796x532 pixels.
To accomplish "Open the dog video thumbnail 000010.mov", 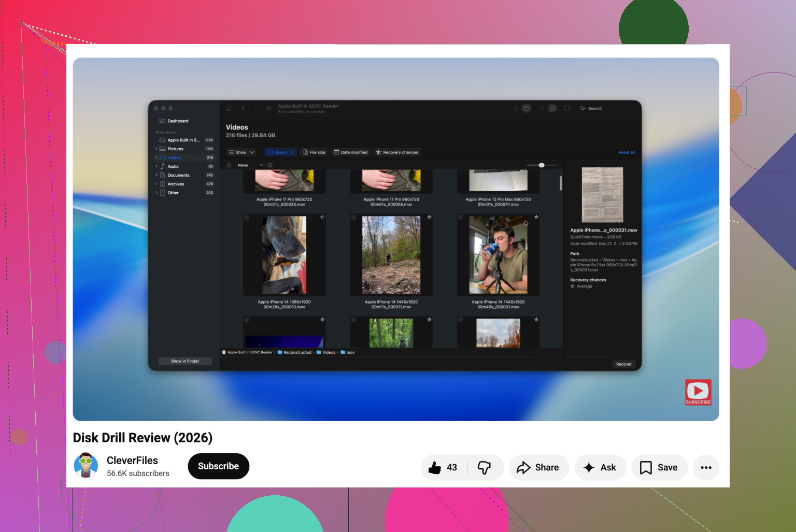I will (284, 255).
